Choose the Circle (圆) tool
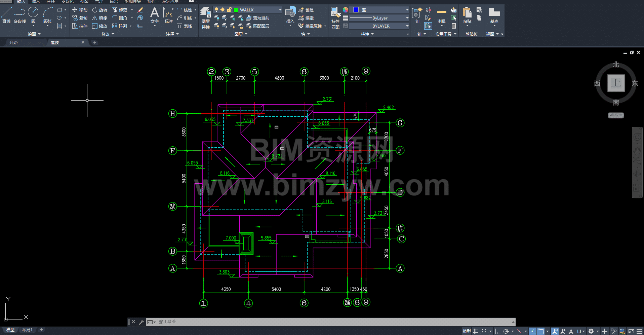 click(33, 15)
